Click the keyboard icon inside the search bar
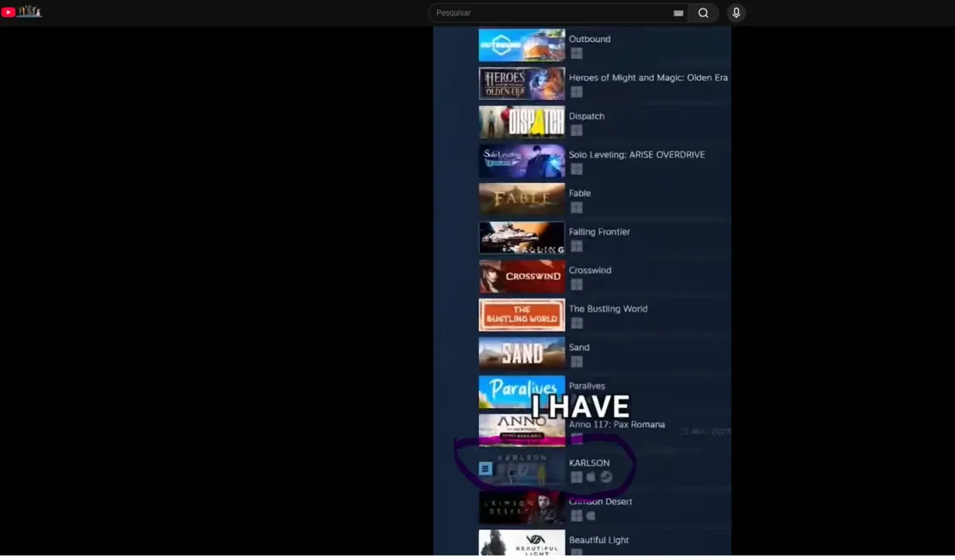Screen dimensions: 955x560 pos(678,13)
